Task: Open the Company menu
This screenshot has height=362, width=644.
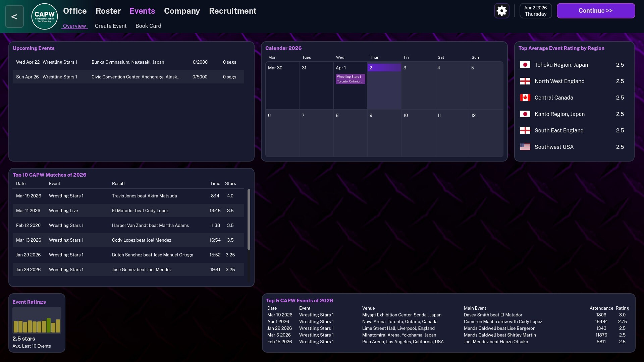Action: 182,11
